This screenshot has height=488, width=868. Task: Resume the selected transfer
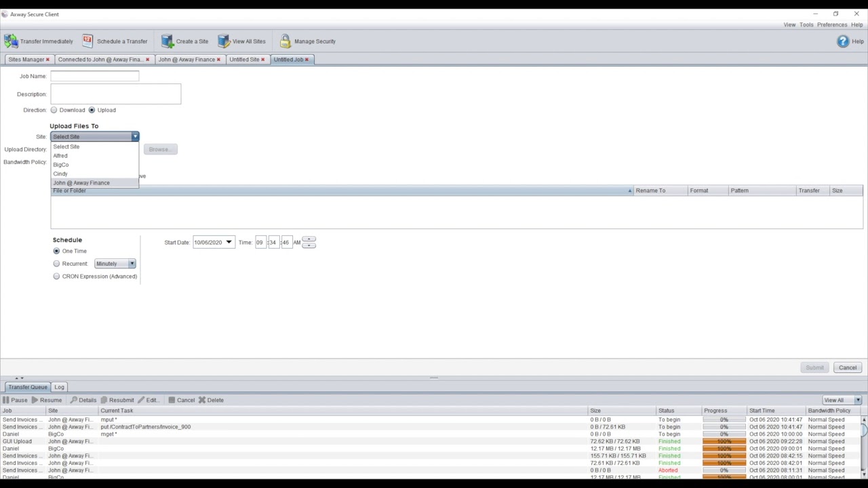pos(46,400)
